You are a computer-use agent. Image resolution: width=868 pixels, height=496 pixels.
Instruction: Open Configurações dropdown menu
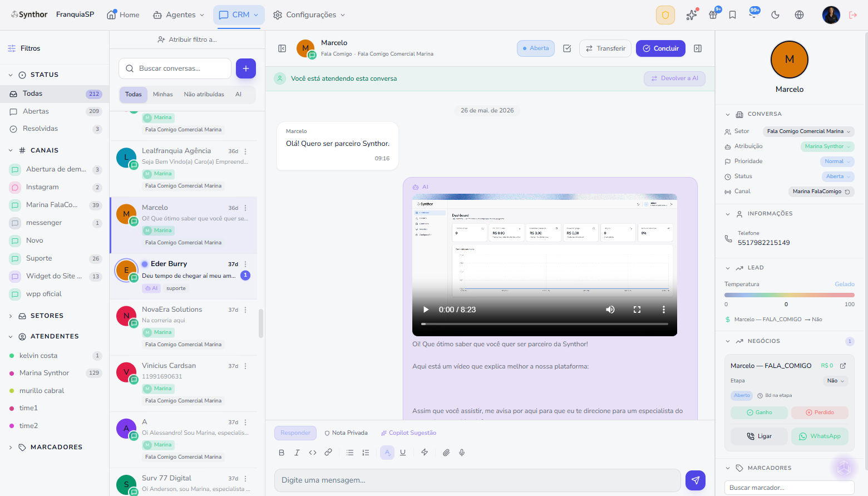coord(309,15)
